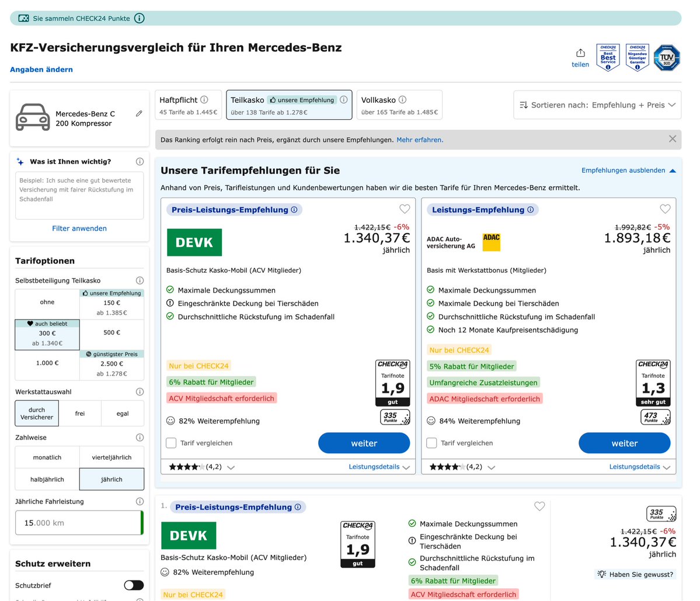The height and width of the screenshot is (601, 700).
Task: Collapse recommendations via Empfehlungen ausblenden
Action: pos(629,170)
